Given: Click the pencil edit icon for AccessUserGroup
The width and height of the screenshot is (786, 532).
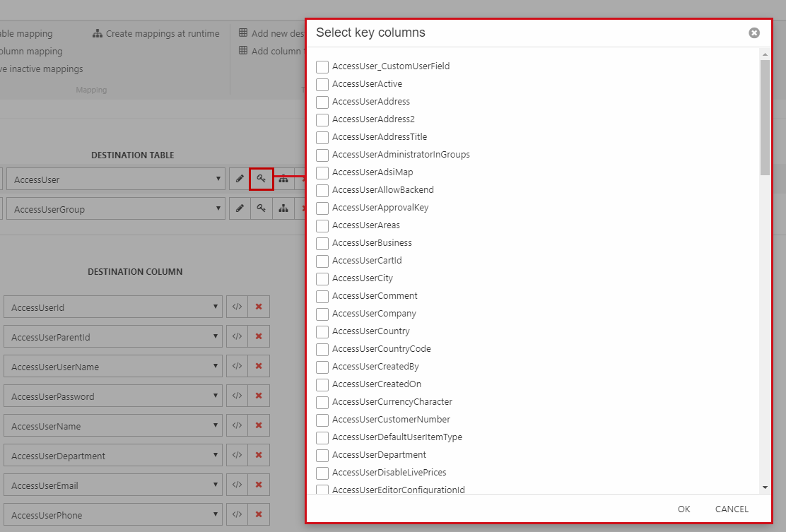Looking at the screenshot, I should point(240,208).
